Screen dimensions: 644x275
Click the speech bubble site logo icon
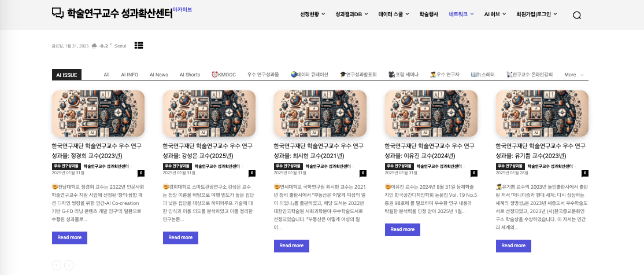(x=58, y=13)
